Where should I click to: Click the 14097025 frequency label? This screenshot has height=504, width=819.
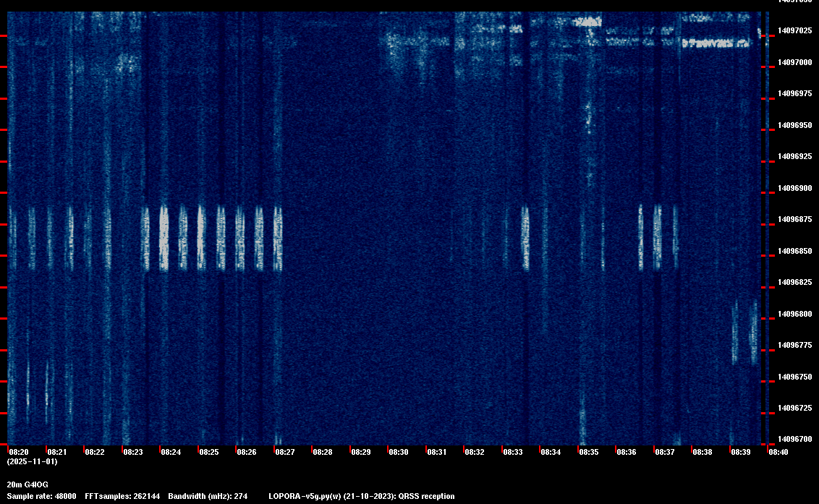795,31
